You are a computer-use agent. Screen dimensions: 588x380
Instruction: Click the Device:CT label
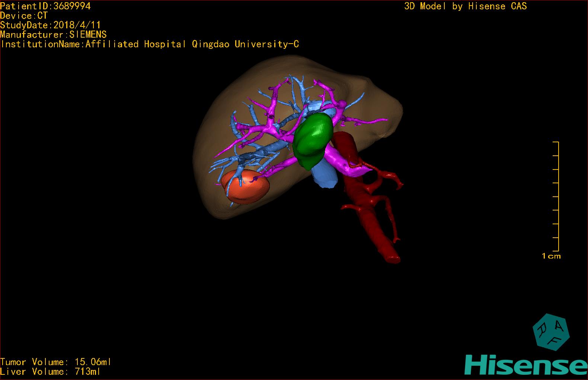[24, 16]
